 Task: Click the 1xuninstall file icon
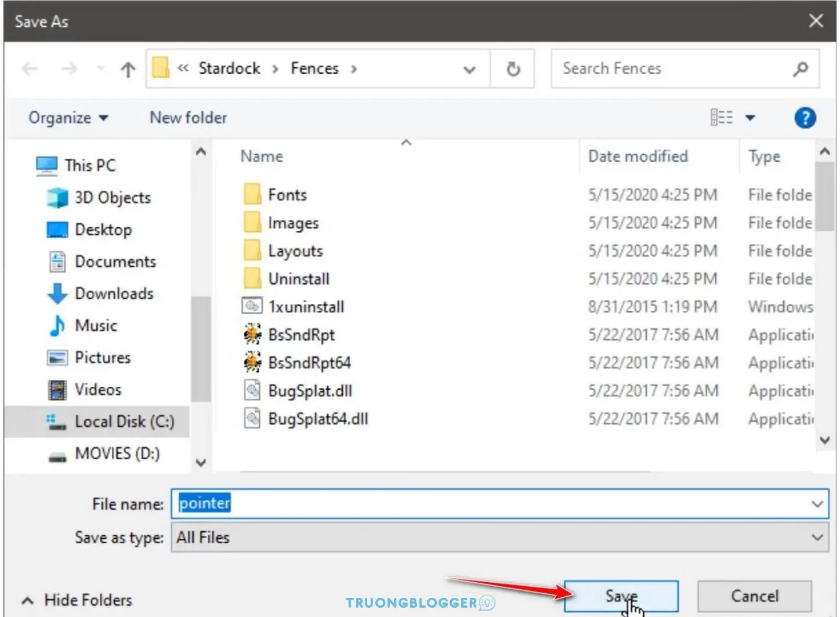252,306
